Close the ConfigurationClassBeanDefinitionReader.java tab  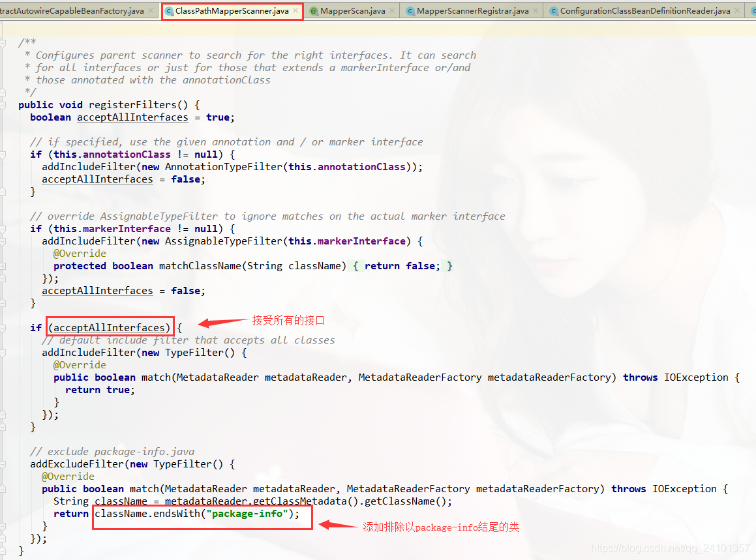pos(736,10)
